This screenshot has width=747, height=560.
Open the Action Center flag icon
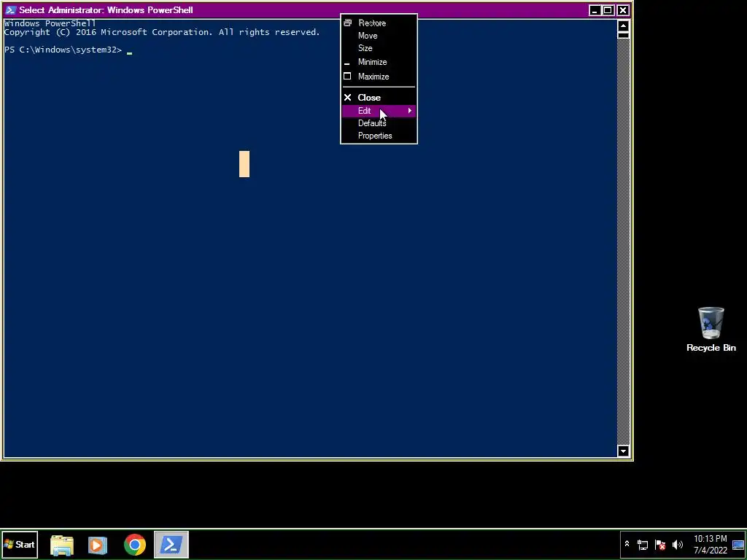point(660,544)
